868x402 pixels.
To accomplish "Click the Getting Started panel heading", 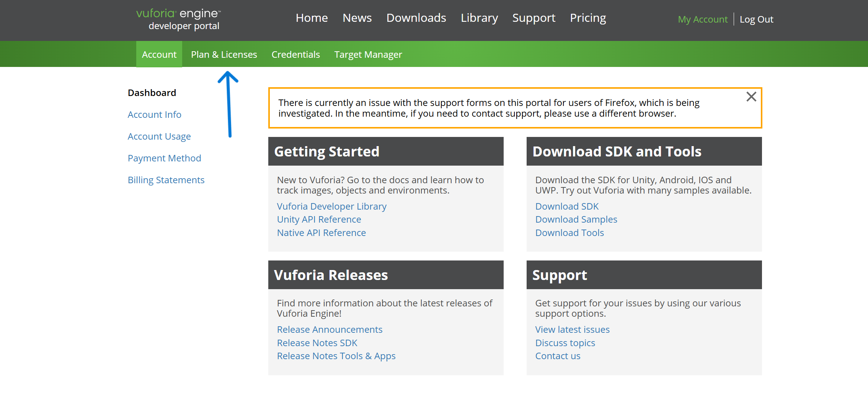I will (x=326, y=151).
